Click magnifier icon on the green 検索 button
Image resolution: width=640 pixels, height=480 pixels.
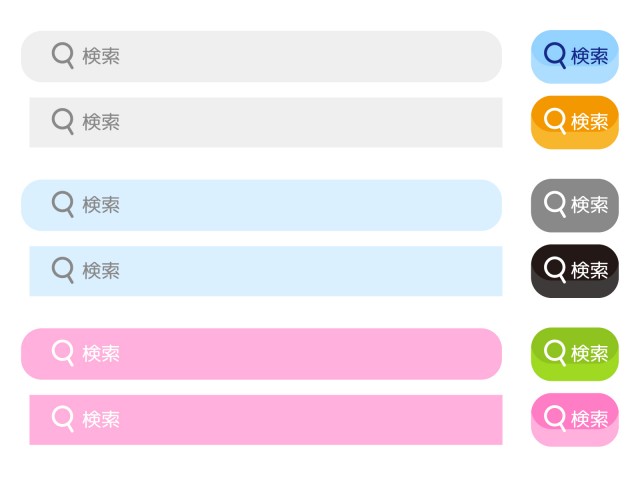click(x=555, y=351)
